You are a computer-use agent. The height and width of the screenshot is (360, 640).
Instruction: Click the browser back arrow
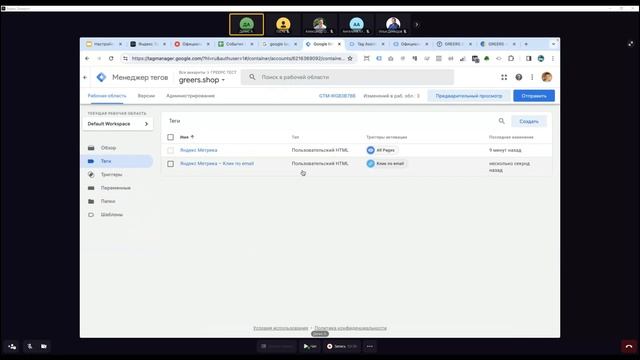(x=87, y=58)
